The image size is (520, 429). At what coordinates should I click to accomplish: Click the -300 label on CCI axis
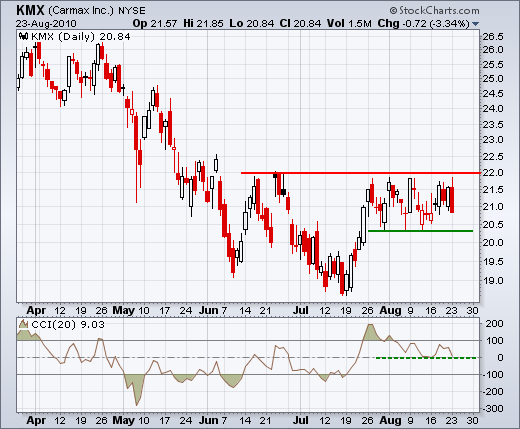coord(492,408)
